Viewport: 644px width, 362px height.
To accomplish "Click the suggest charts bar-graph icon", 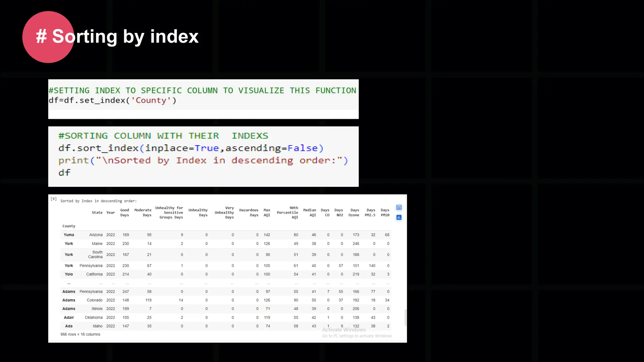I will click(x=399, y=217).
